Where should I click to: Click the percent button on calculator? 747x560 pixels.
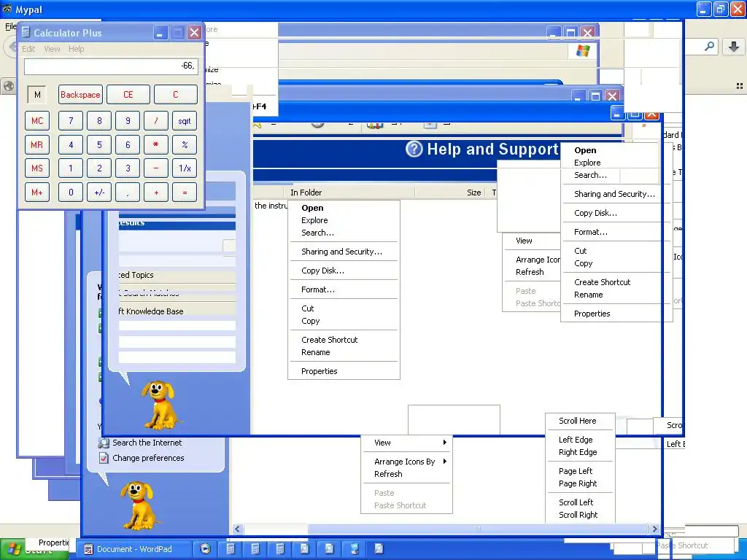pos(185,145)
